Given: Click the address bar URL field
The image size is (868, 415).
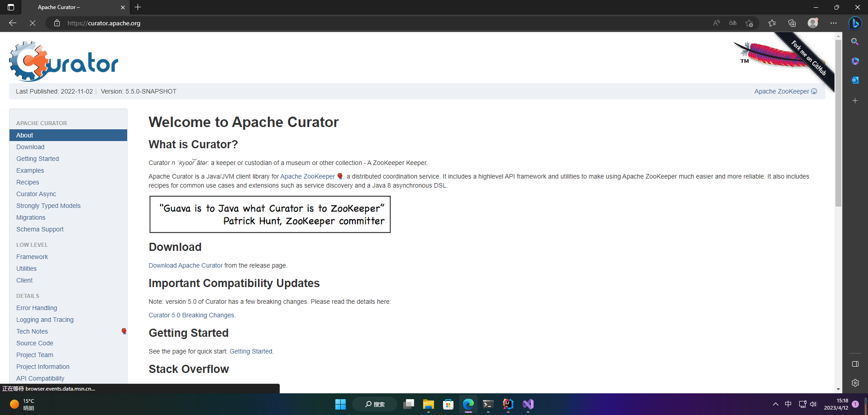Looking at the screenshot, I should (x=385, y=23).
